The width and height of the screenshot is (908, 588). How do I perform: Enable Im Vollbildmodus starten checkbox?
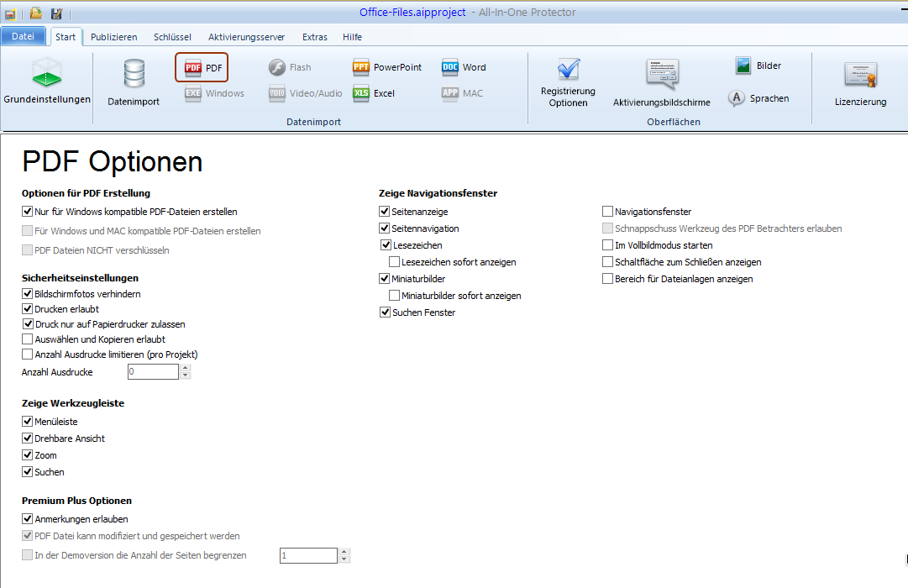[x=608, y=245]
